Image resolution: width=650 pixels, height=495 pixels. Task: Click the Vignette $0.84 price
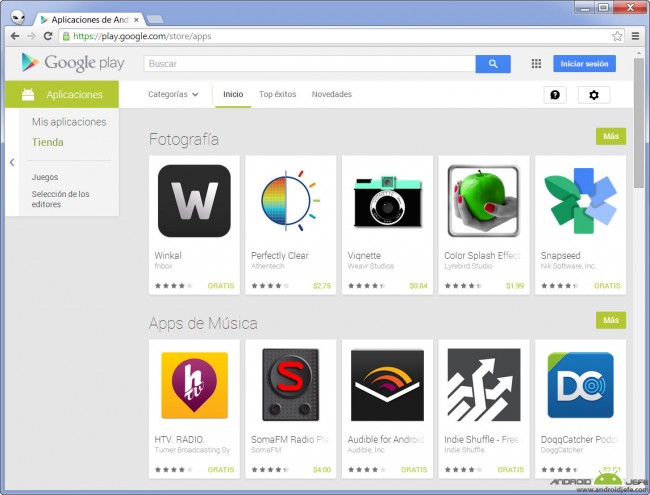click(x=418, y=286)
